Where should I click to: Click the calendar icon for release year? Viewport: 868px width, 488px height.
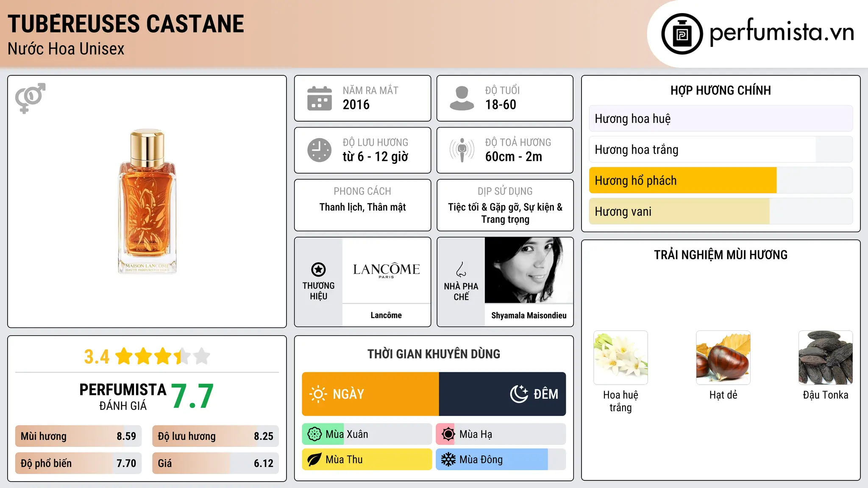click(320, 98)
